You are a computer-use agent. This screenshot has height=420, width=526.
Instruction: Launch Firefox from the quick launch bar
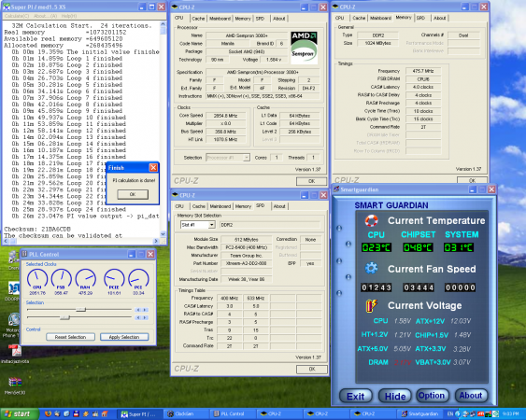pos(48,414)
